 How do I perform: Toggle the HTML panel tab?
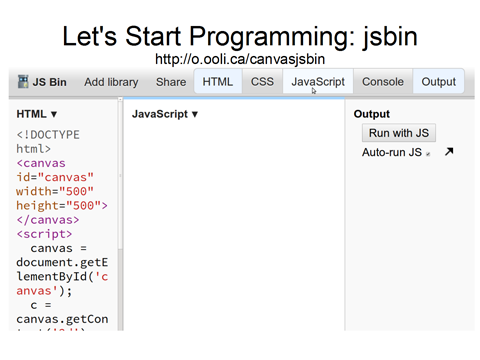point(218,82)
